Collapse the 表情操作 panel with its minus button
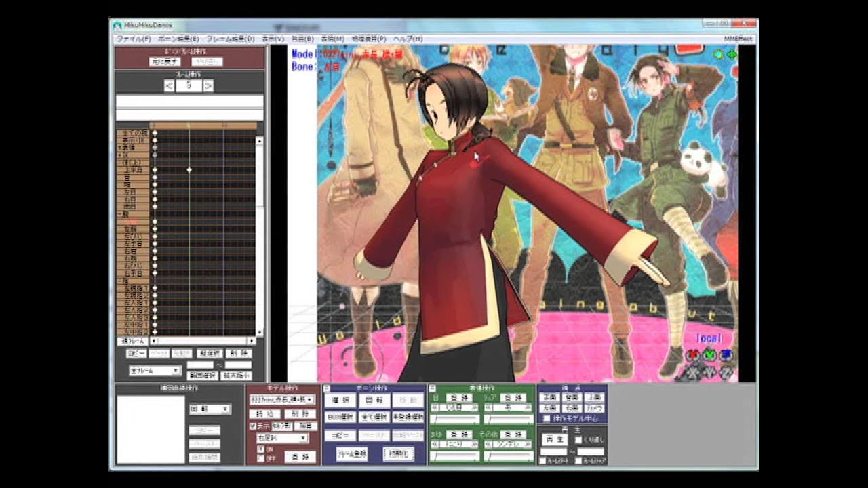Image resolution: width=868 pixels, height=488 pixels. 433,388
